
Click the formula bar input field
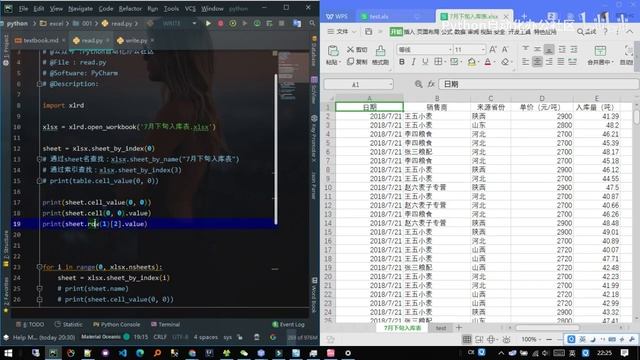pos(538,84)
